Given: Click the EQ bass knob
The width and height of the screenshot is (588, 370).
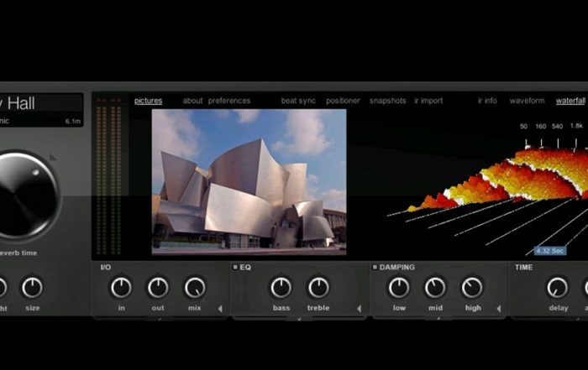Looking at the screenshot, I should pyautogui.click(x=281, y=288).
